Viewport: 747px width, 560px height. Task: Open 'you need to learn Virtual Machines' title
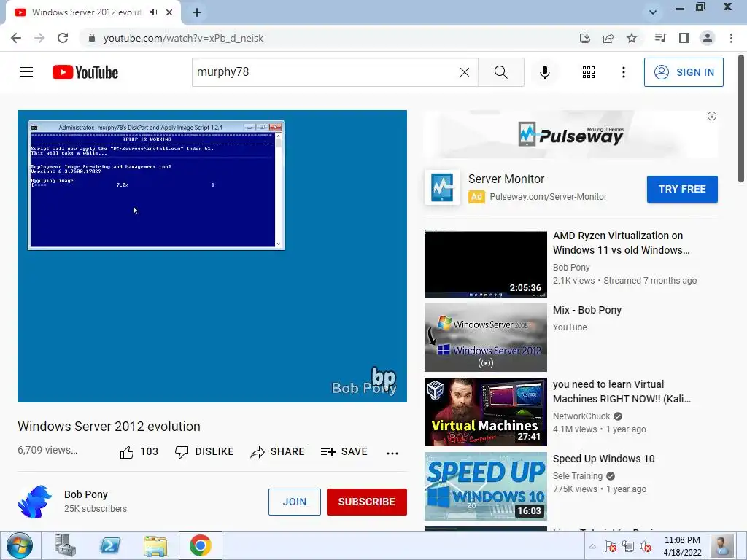click(622, 392)
